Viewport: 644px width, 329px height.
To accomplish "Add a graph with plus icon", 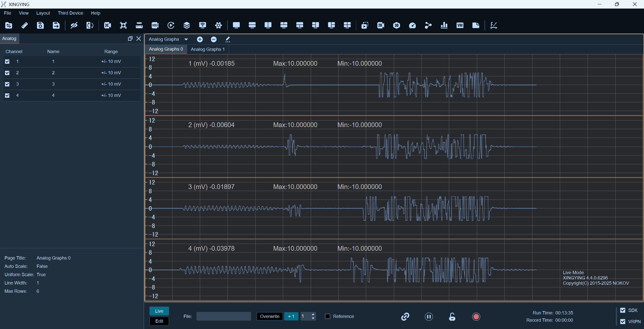I will (x=200, y=39).
